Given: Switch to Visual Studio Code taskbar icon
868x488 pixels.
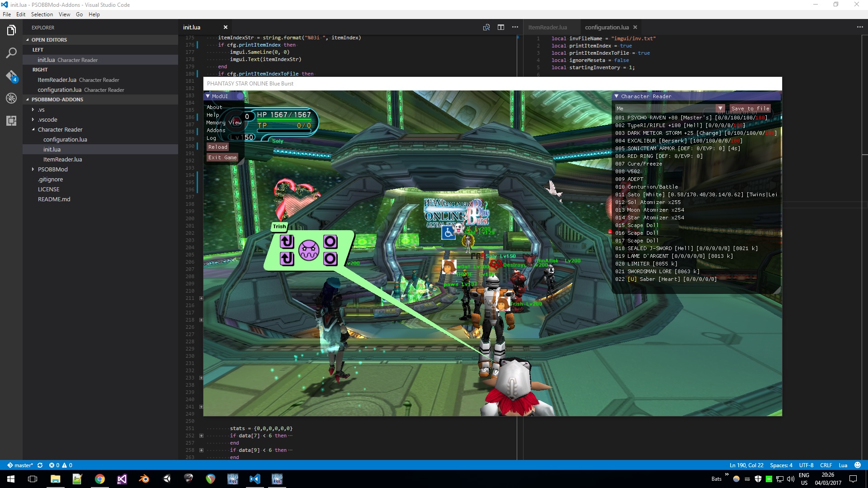Looking at the screenshot, I should (255, 479).
